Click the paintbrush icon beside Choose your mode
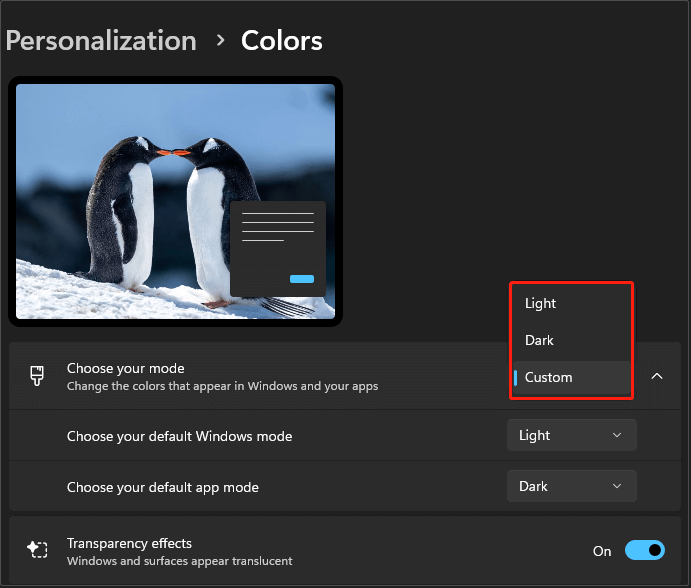The height and width of the screenshot is (588, 691). pyautogui.click(x=37, y=376)
